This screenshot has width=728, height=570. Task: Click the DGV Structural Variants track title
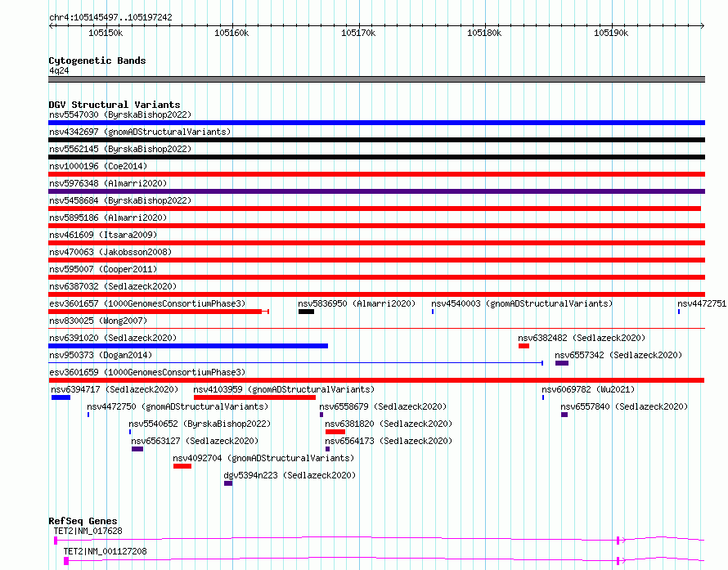pyautogui.click(x=114, y=105)
